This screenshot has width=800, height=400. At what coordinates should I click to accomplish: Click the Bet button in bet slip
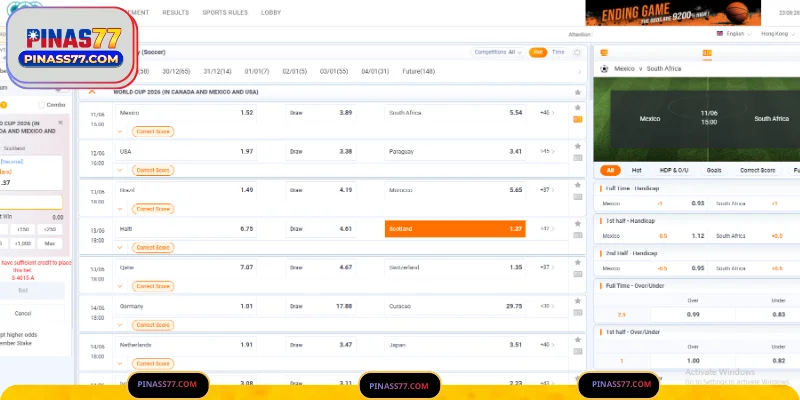(x=23, y=291)
